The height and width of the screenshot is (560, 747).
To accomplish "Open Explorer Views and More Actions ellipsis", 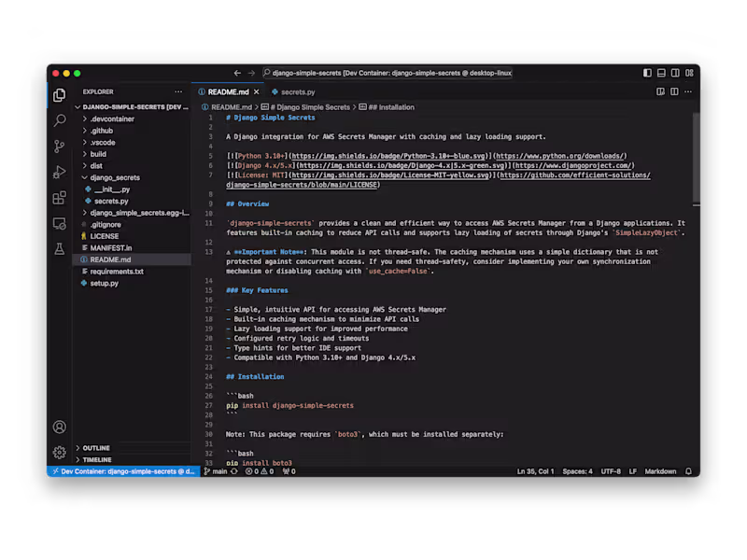I will 178,91.
